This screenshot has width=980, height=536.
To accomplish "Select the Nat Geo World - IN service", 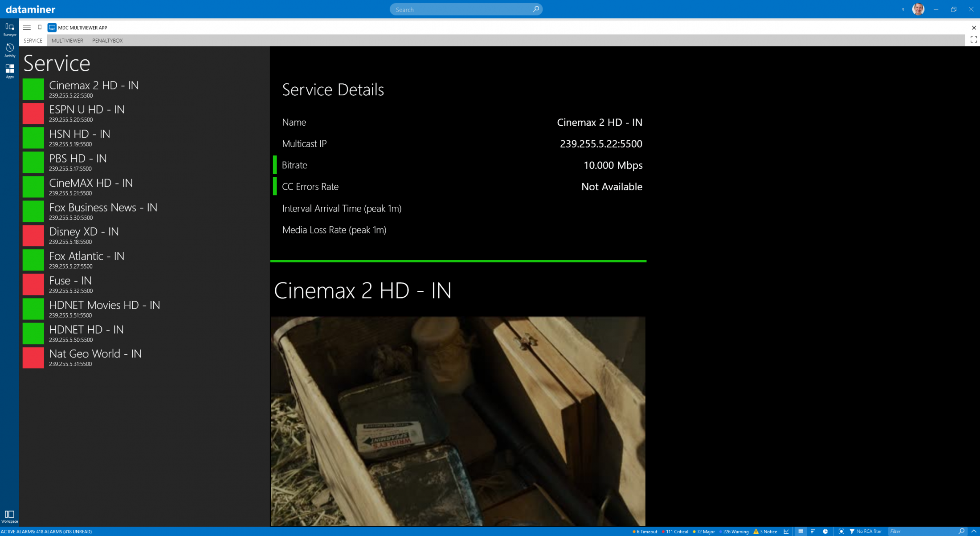I will pyautogui.click(x=145, y=358).
